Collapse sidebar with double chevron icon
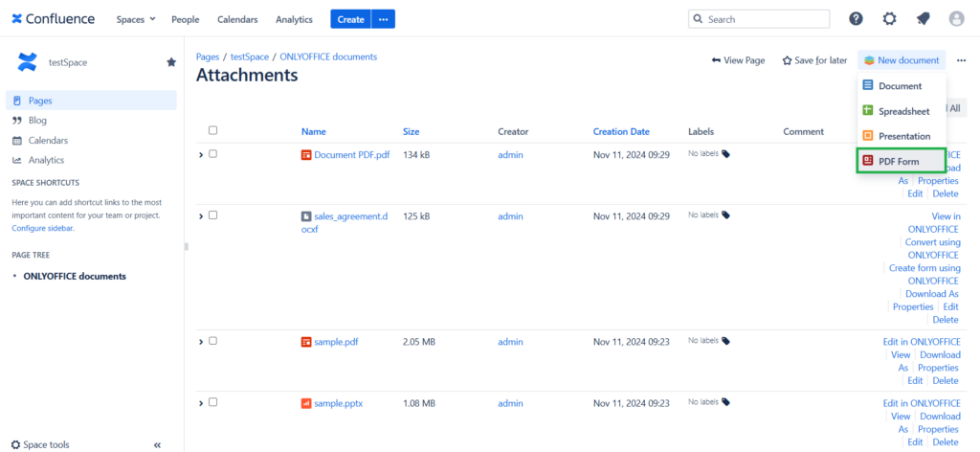Image resolution: width=980 pixels, height=452 pixels. pos(157,445)
